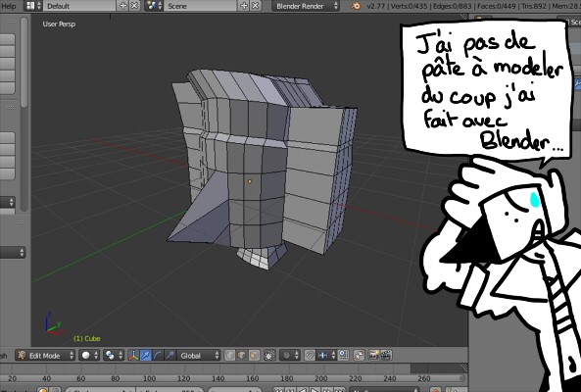Click the Scene name field

(x=200, y=6)
